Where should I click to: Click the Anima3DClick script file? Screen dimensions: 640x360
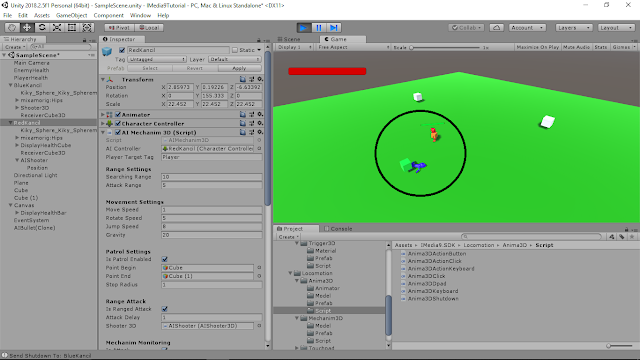(427, 276)
